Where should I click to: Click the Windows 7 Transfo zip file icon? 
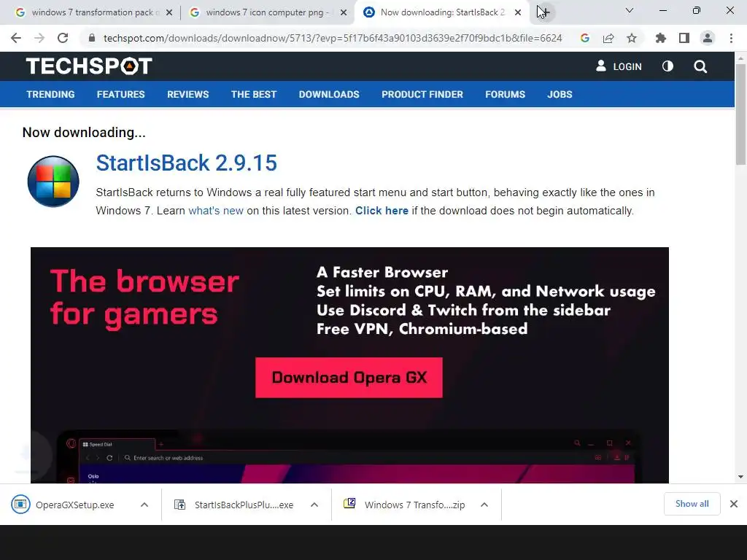point(349,503)
